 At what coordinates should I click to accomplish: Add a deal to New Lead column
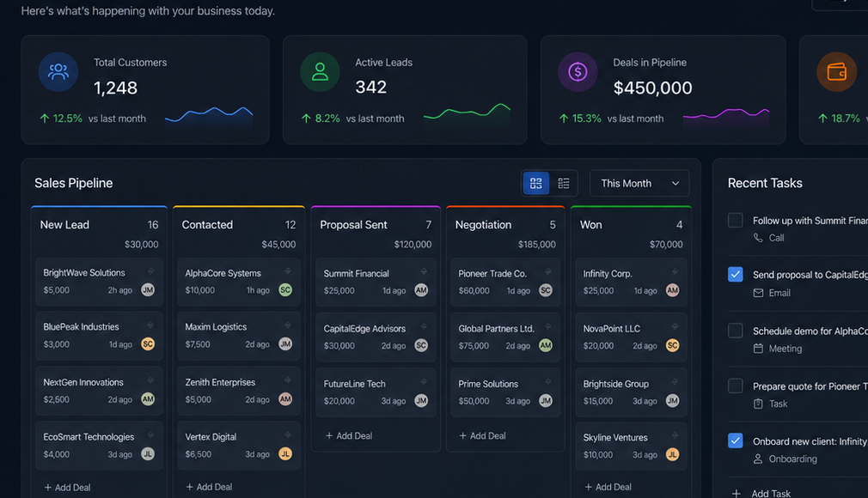[x=67, y=488]
